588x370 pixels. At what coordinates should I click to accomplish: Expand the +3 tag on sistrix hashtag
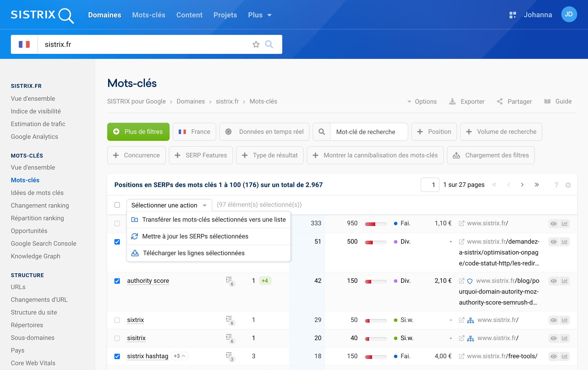point(180,356)
